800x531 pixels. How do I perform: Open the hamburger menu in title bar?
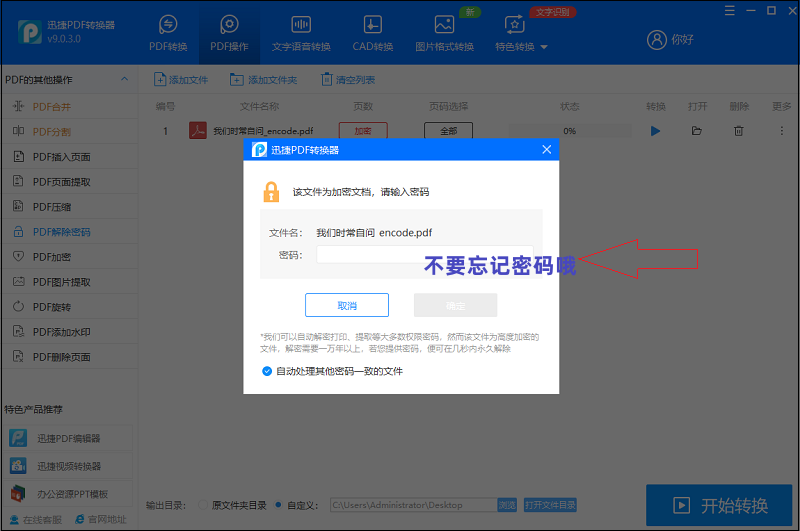coord(730,11)
